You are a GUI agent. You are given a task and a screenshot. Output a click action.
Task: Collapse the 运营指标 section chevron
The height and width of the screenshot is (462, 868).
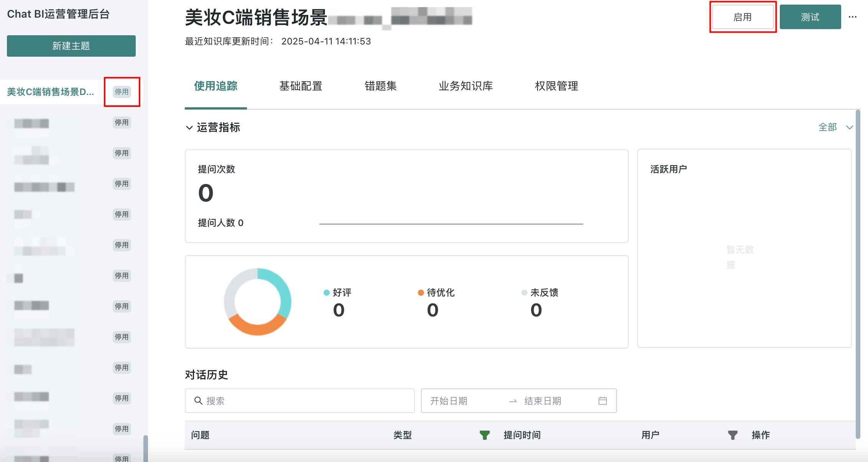pos(189,128)
